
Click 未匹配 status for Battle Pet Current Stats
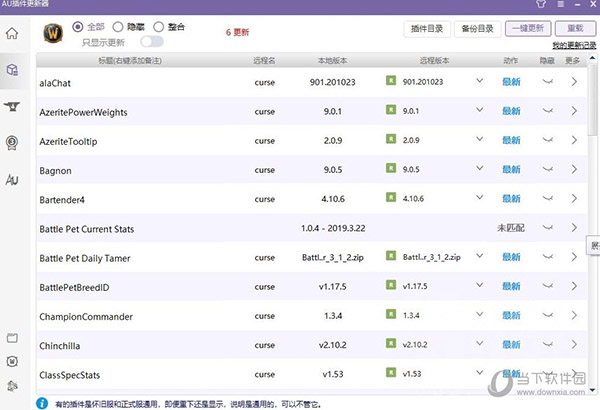[x=511, y=228]
